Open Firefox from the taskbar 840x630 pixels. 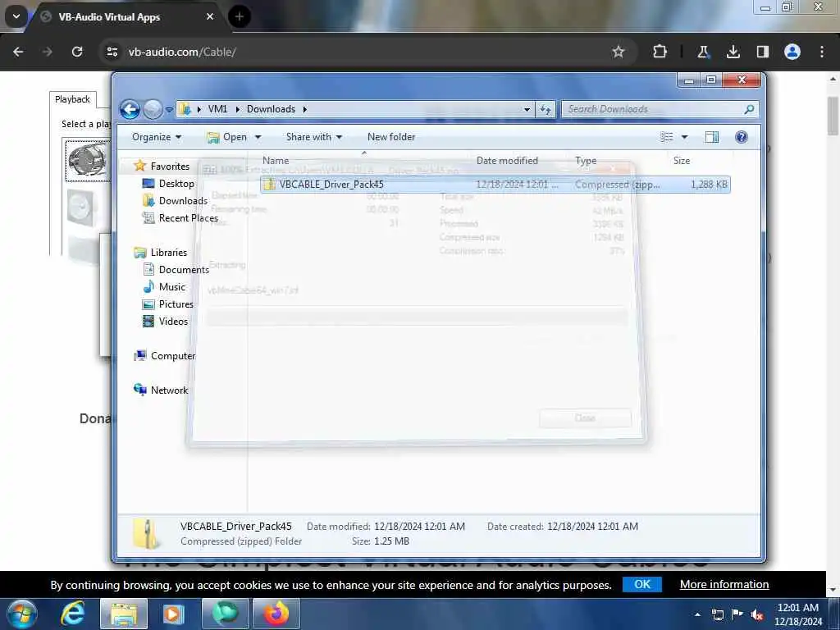tap(276, 614)
